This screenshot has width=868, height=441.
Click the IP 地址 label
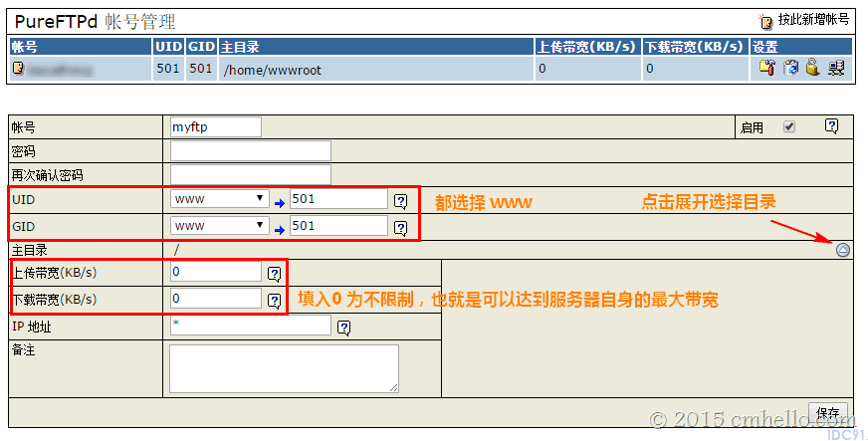[x=32, y=327]
